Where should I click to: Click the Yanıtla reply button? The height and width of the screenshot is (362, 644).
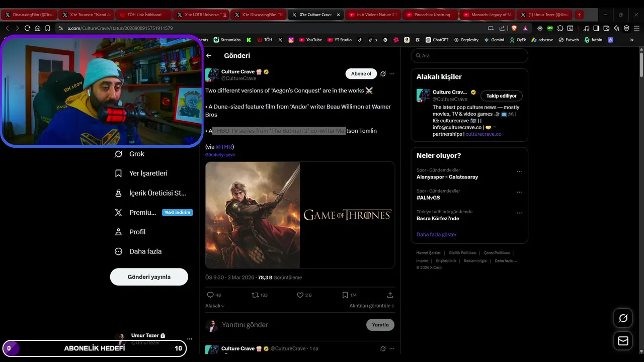click(x=380, y=325)
